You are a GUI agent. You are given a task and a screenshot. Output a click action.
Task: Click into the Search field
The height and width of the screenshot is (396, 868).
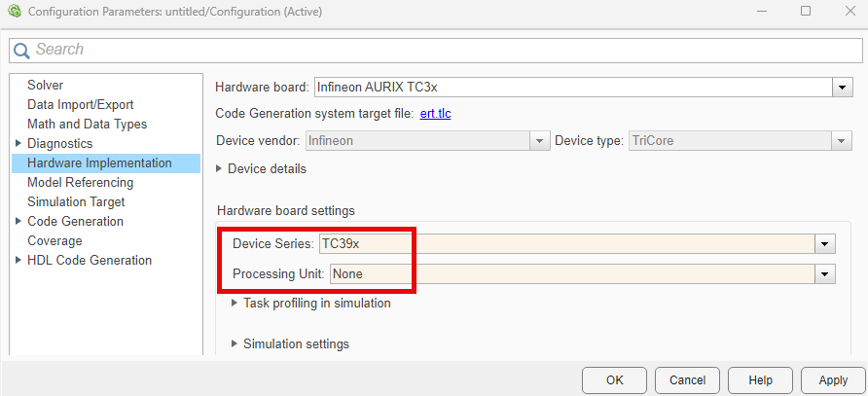tap(438, 50)
